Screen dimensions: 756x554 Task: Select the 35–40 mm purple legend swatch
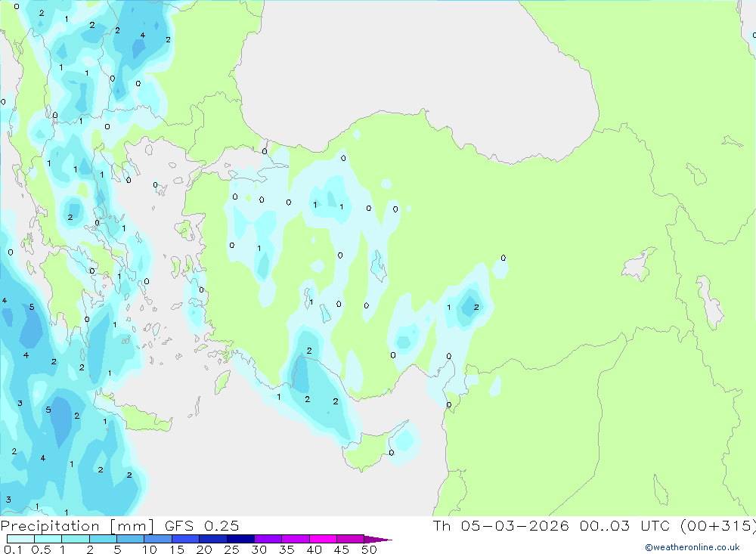[296, 539]
